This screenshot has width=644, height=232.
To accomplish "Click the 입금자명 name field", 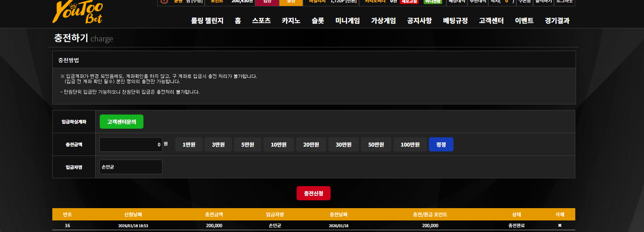I will (131, 167).
